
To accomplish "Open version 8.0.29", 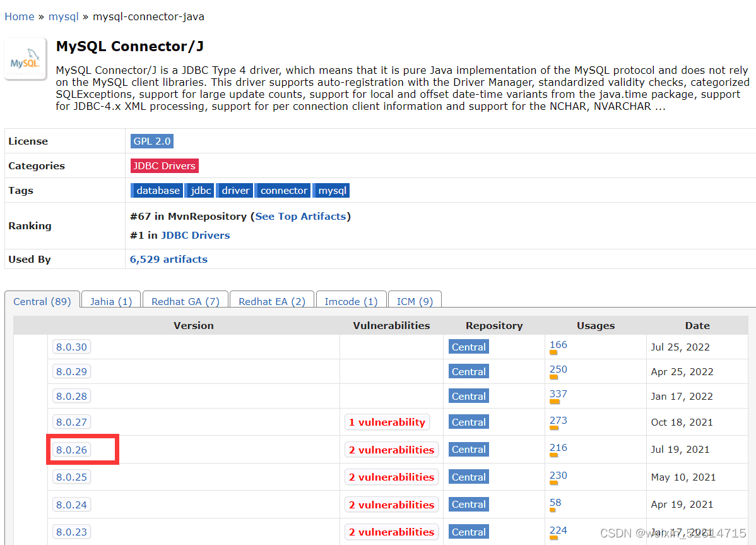I will tap(71, 371).
